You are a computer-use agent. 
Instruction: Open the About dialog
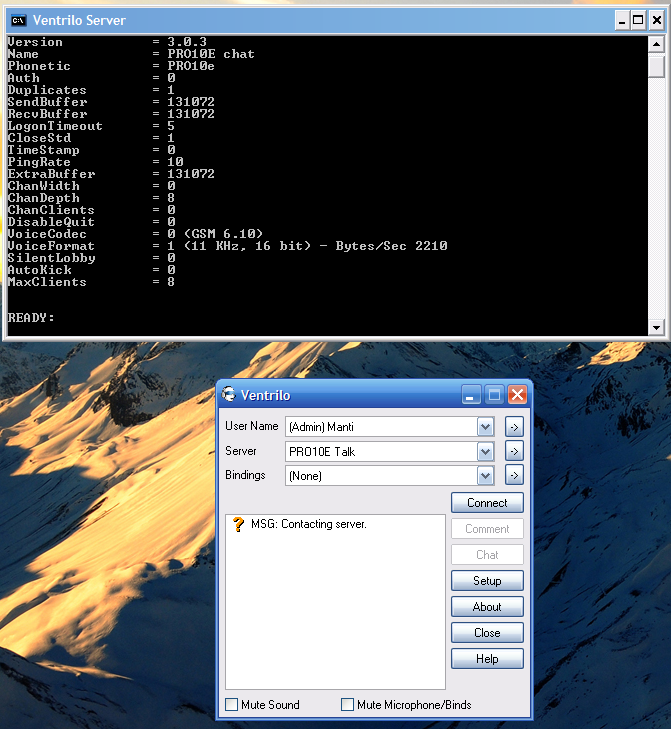pyautogui.click(x=487, y=607)
